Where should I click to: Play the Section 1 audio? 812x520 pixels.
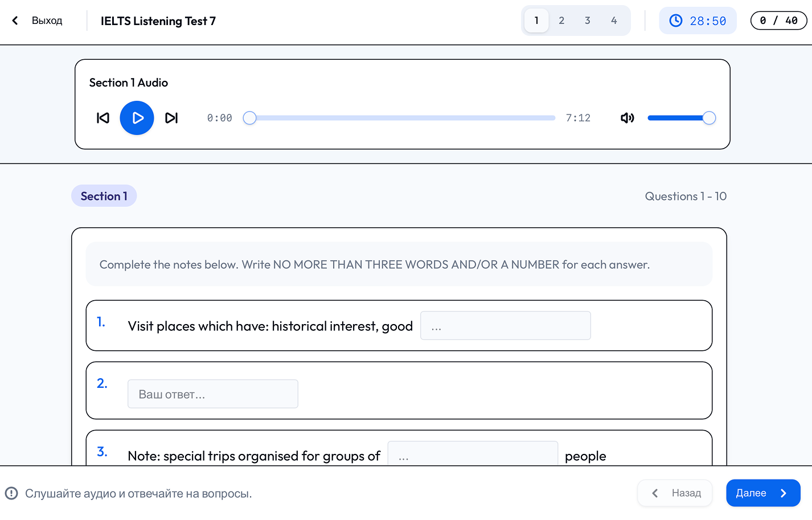point(137,118)
